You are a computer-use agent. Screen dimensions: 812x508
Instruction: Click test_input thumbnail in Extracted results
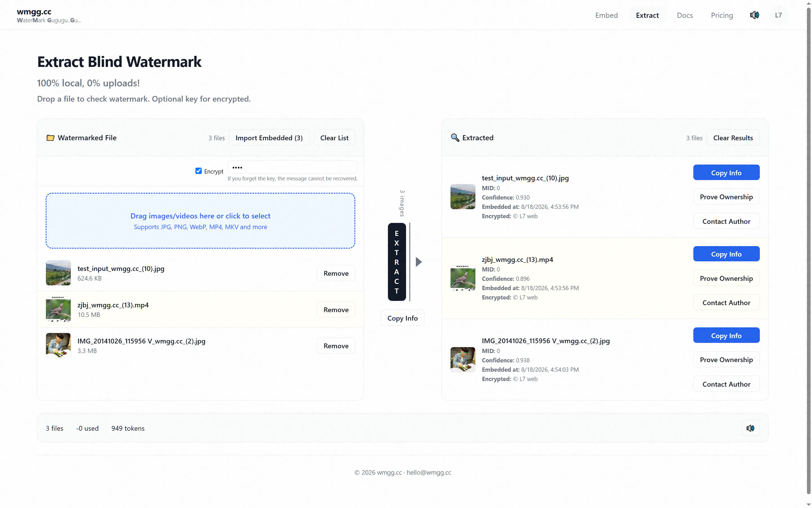point(463,196)
